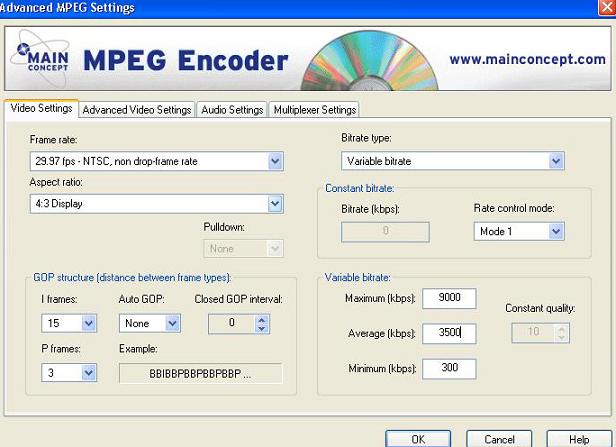Click the www.mainconcept.com banner text
Screen dimensions: 616x447
click(x=527, y=59)
